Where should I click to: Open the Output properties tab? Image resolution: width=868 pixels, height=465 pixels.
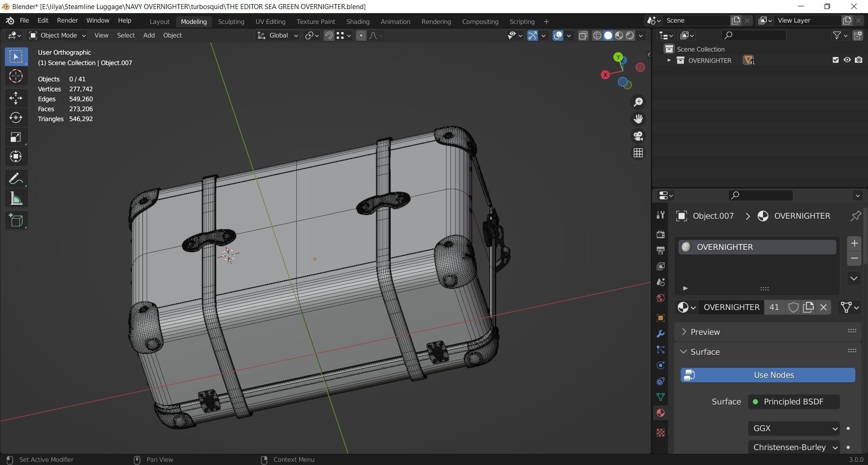click(660, 250)
